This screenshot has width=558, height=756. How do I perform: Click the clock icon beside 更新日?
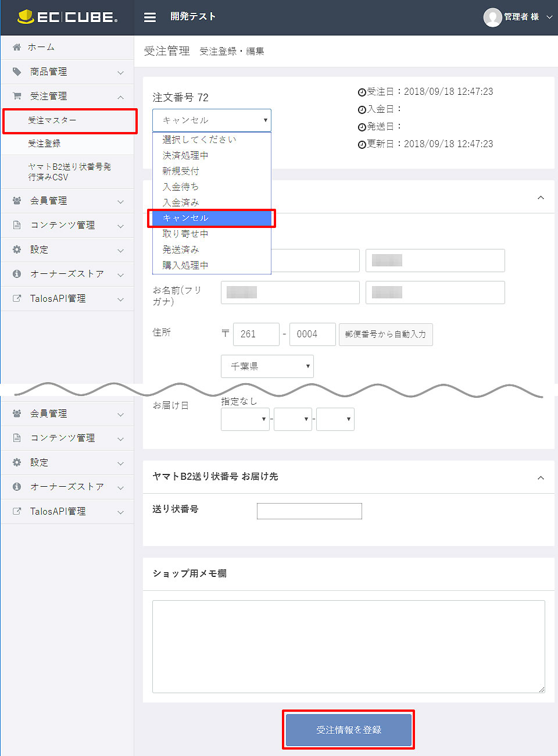pos(362,145)
